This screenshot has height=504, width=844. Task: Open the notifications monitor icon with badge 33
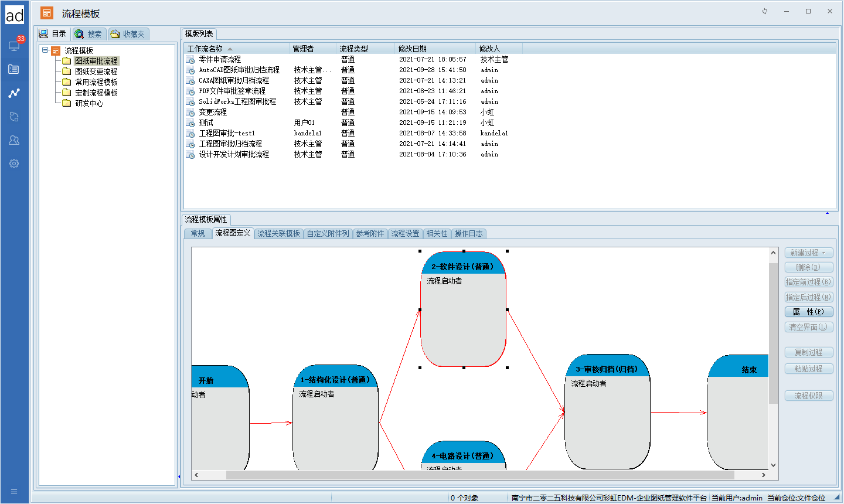click(14, 46)
